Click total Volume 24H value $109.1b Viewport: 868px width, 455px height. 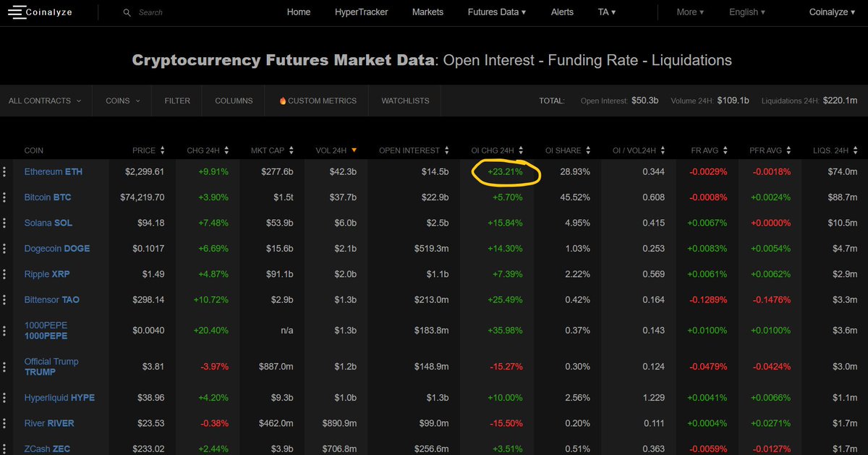pyautogui.click(x=733, y=101)
